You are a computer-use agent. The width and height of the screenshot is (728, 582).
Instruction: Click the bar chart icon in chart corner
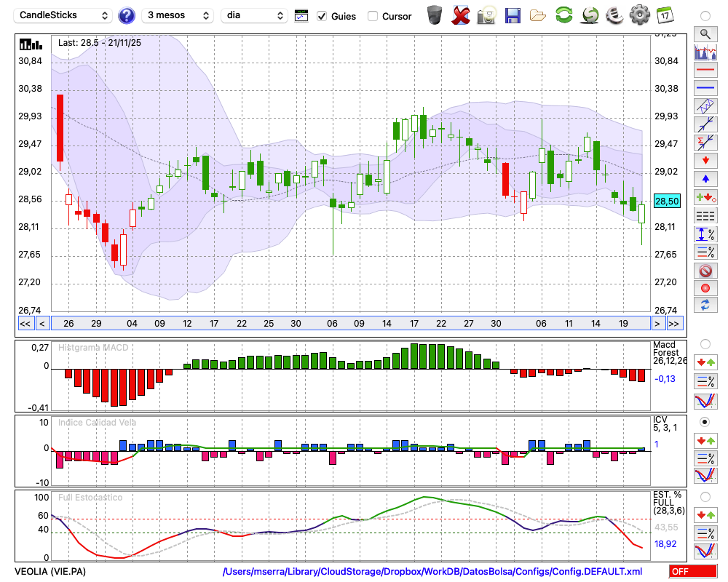pos(31,44)
